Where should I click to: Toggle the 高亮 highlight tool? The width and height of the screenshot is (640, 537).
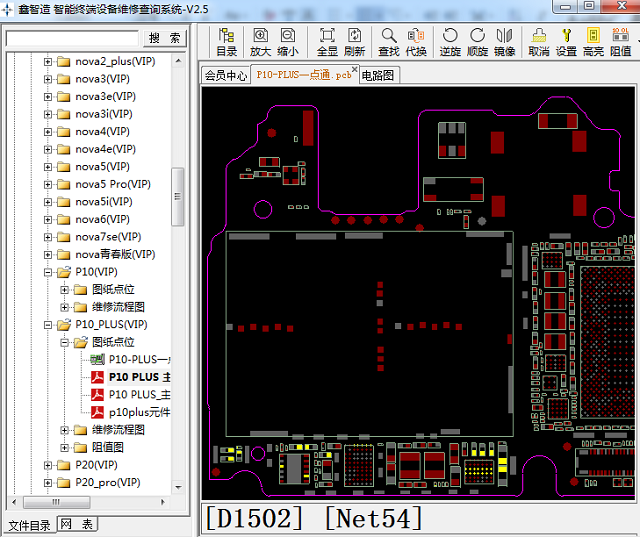(x=593, y=42)
